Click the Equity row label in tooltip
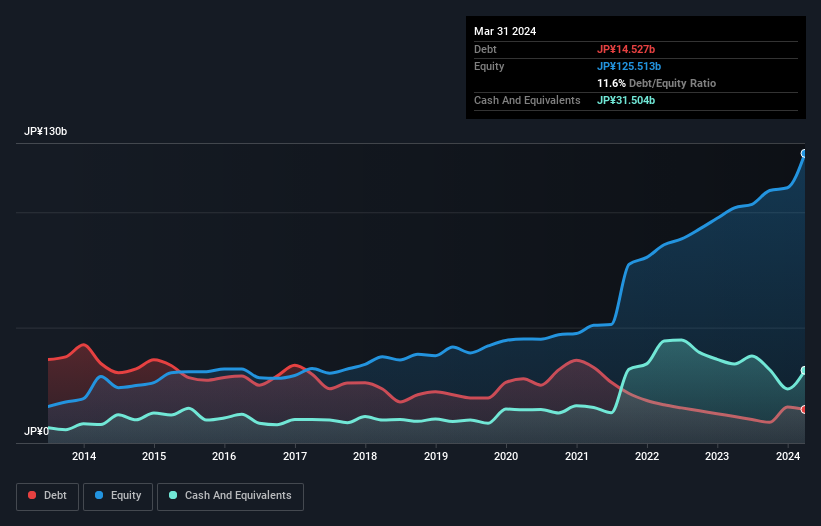The image size is (821, 526). point(489,66)
